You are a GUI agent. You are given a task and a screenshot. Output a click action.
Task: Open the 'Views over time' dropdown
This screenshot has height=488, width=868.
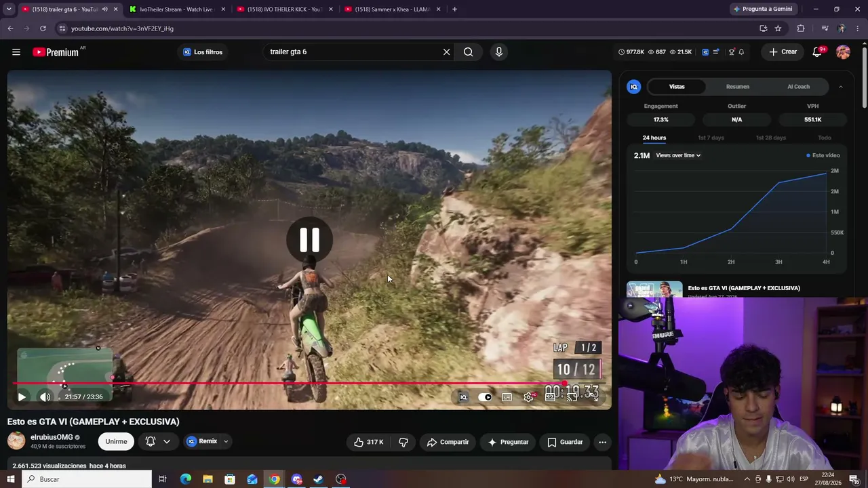(x=678, y=155)
